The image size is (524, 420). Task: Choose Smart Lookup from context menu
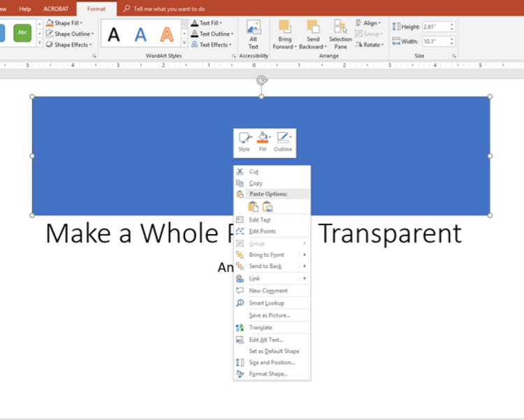[272, 303]
